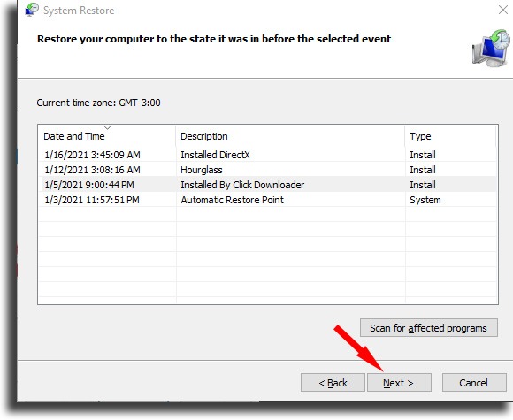Click the System type cell

(x=425, y=200)
